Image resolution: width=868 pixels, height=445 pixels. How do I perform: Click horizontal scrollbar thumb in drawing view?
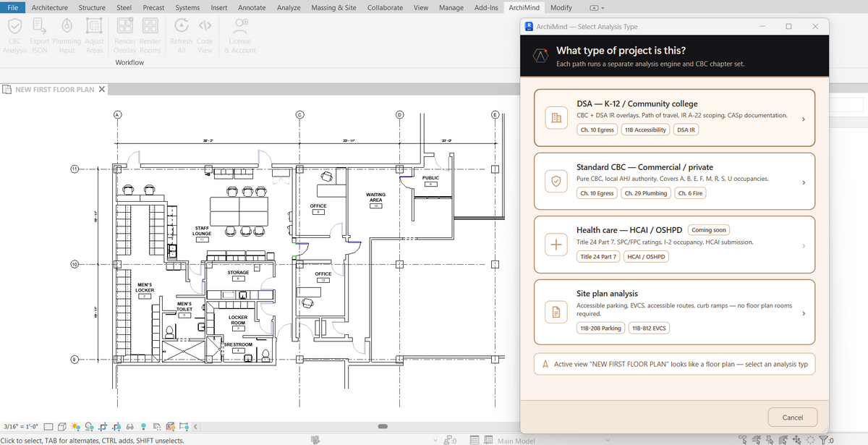383,426
